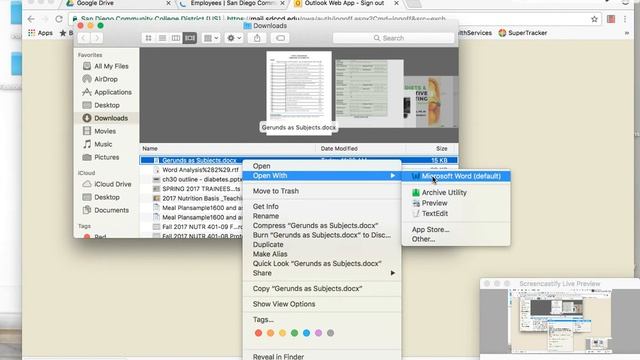Choose Get Info from context menu
The height and width of the screenshot is (360, 640).
click(322, 207)
